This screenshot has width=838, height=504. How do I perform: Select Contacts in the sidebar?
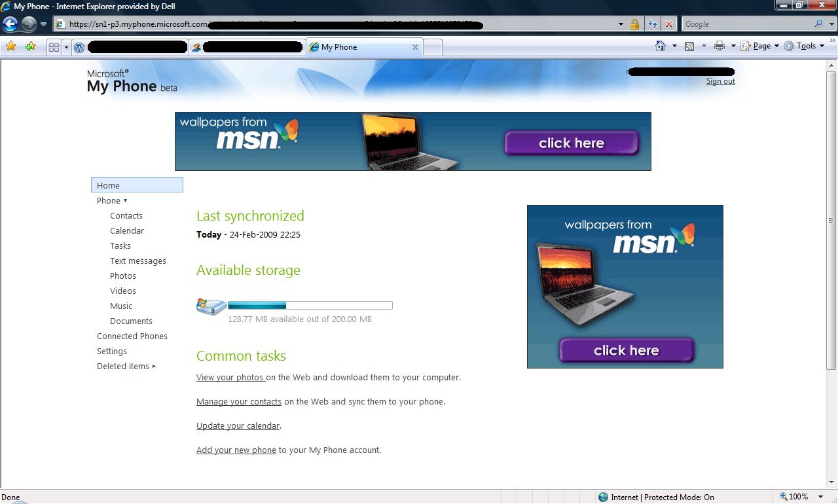[126, 216]
